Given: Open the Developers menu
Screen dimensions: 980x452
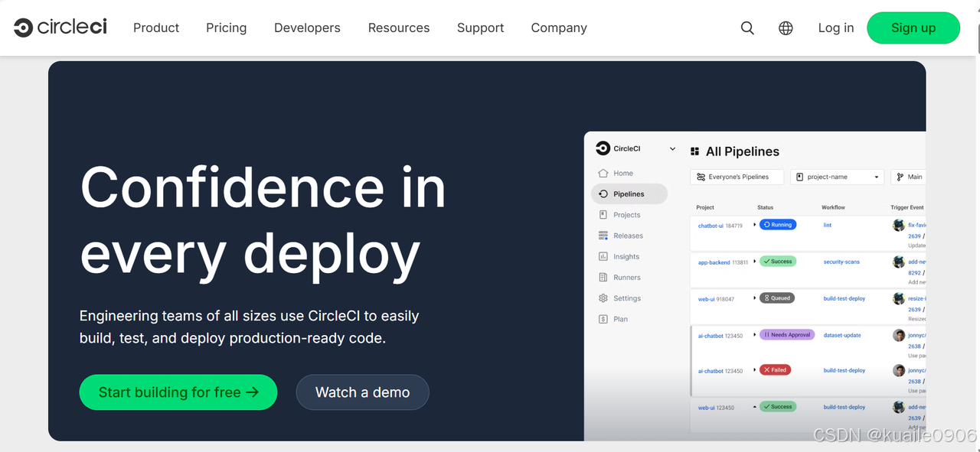Looking at the screenshot, I should coord(307,28).
